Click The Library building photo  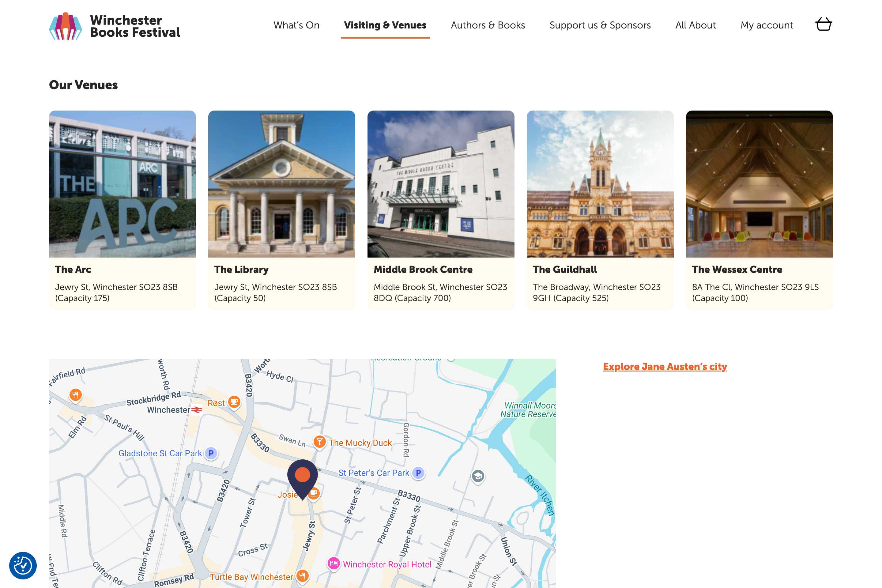(282, 184)
